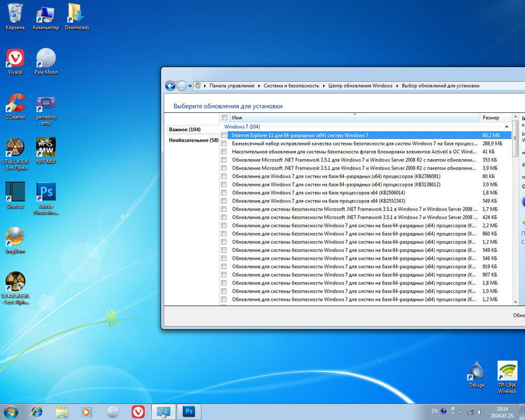Screen dimensions: 525x420
Task: Check the Накопительное обновление ActiveX update checkbox
Action: click(x=224, y=152)
